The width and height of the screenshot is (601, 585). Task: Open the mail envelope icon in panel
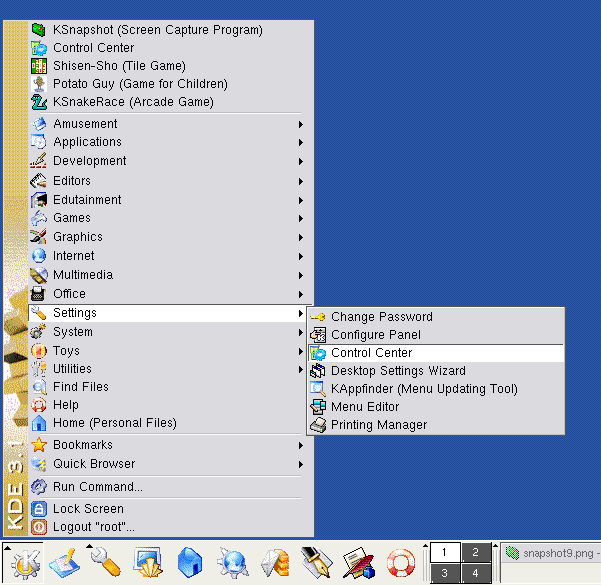(x=275, y=563)
